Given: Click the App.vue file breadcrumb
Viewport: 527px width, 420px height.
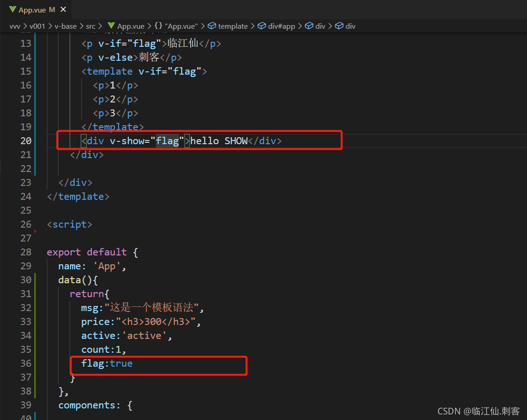Looking at the screenshot, I should pyautogui.click(x=130, y=26).
